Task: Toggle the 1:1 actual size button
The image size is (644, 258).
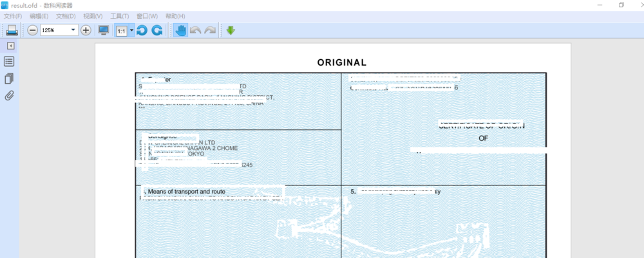Action: (x=121, y=30)
